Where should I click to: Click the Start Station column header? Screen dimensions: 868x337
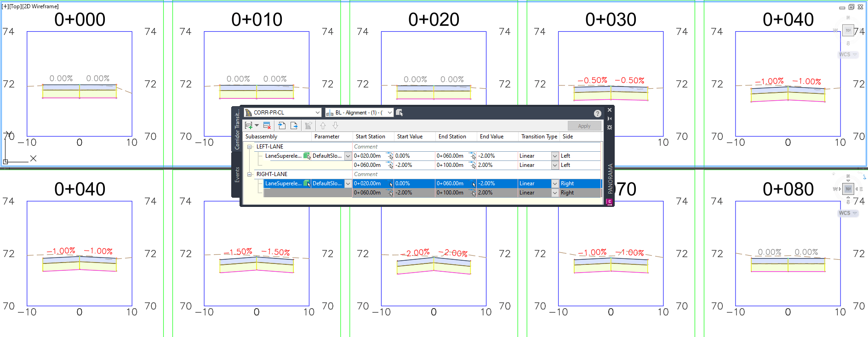click(373, 137)
